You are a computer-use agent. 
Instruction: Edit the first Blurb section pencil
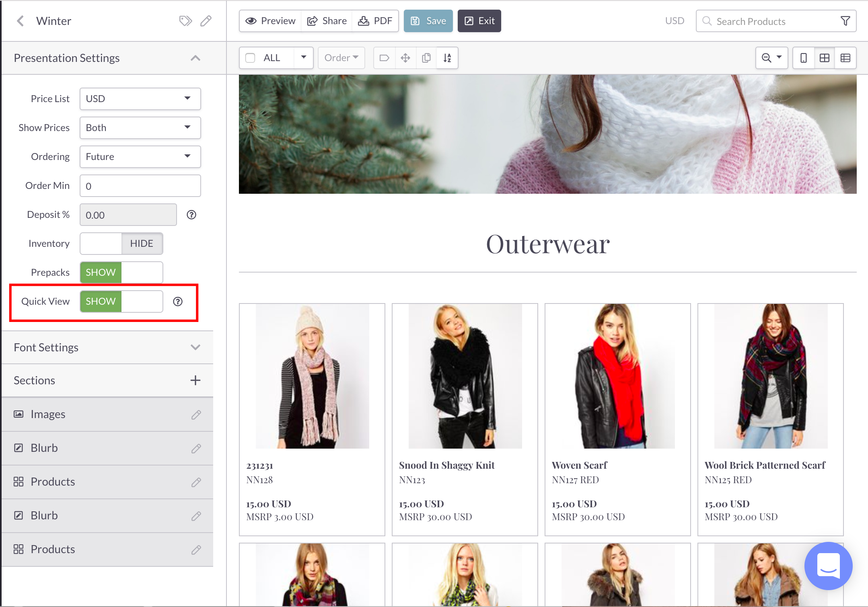[x=196, y=448]
